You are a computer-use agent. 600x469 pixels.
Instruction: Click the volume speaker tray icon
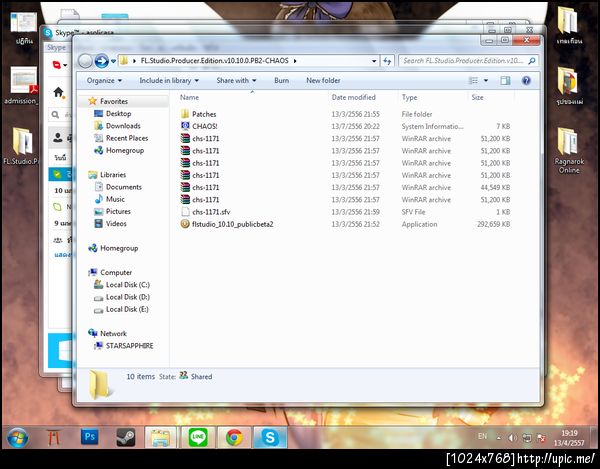512,438
